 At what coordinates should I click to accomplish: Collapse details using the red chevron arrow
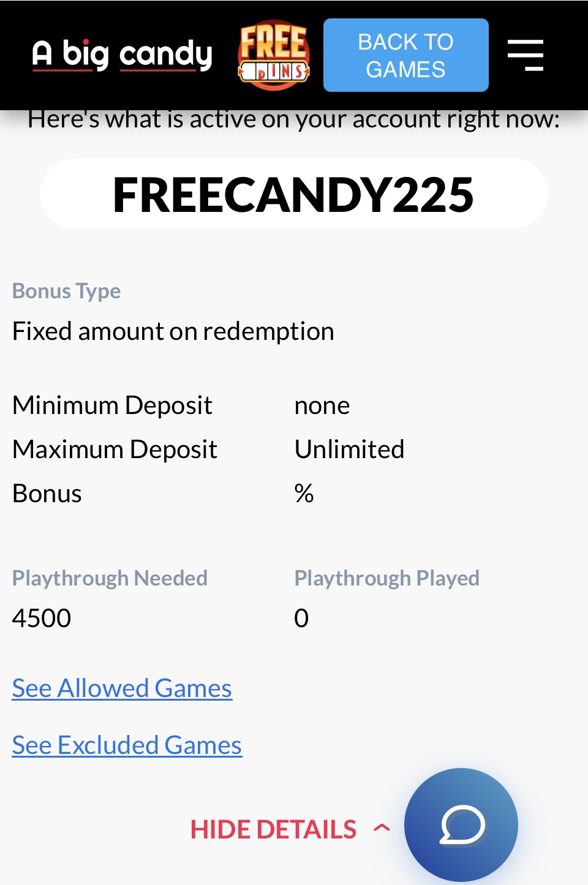pos(382,829)
